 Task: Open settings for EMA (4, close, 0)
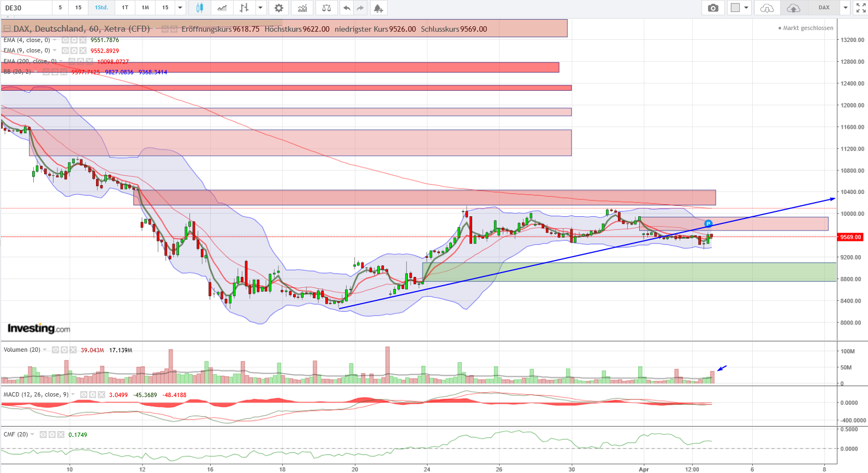click(x=74, y=40)
